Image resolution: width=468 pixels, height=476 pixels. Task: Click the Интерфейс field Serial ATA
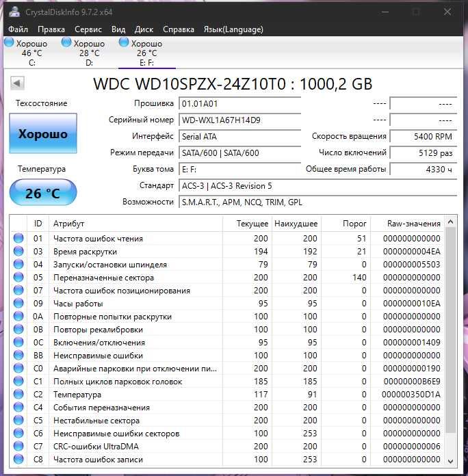[x=240, y=137]
